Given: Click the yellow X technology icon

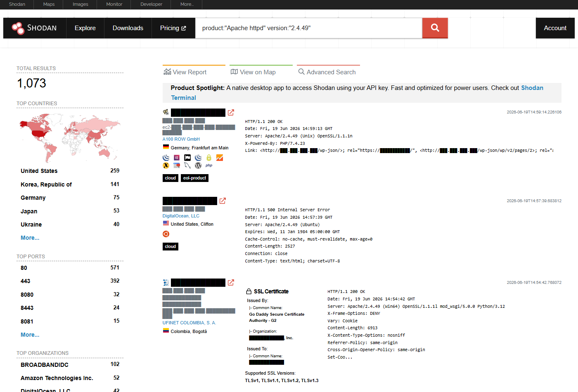Looking at the screenshot, I should pos(166,165).
